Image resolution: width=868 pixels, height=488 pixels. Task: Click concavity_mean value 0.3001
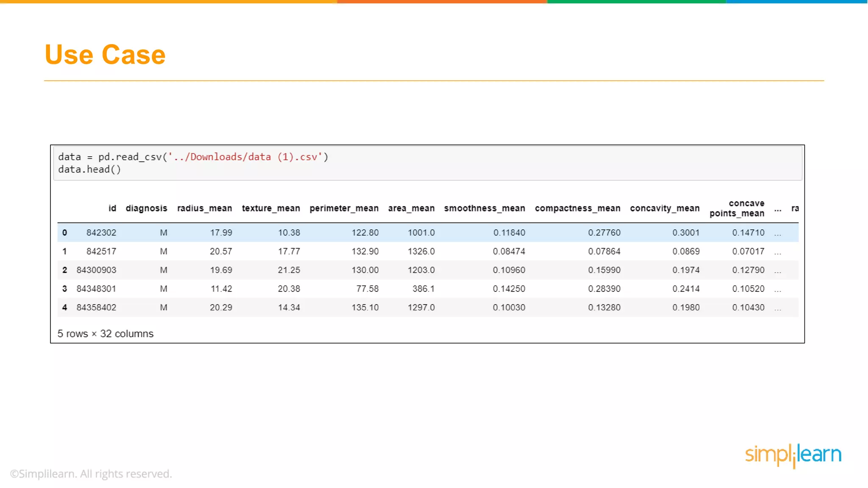point(686,233)
